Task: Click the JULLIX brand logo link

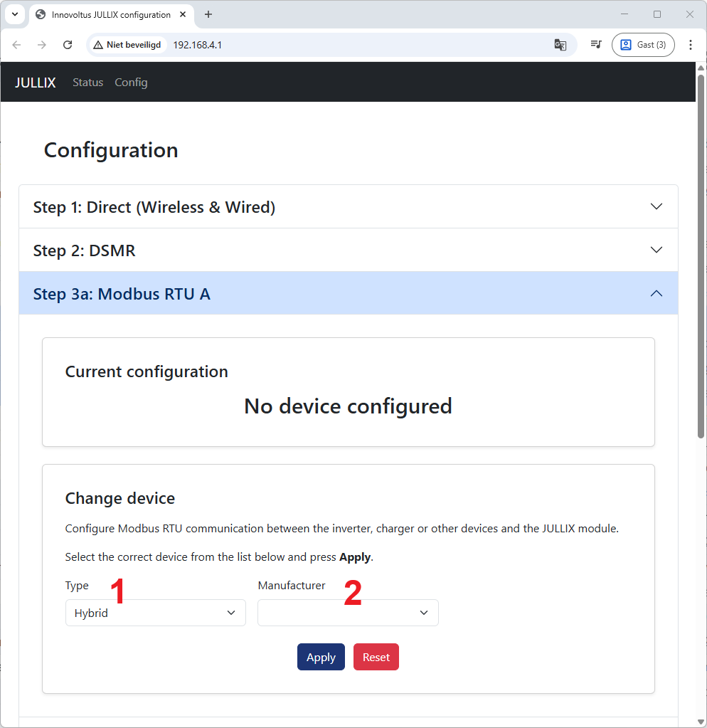Action: click(36, 83)
